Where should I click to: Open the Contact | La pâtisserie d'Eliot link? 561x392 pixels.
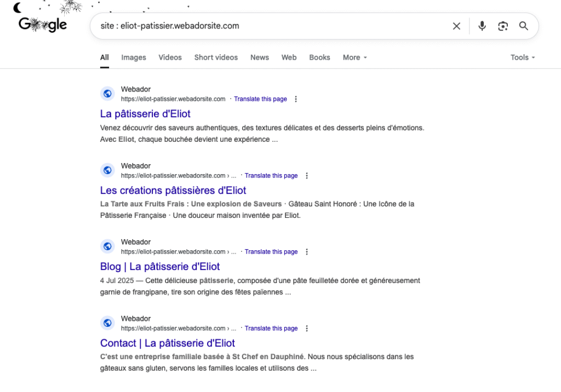168,343
